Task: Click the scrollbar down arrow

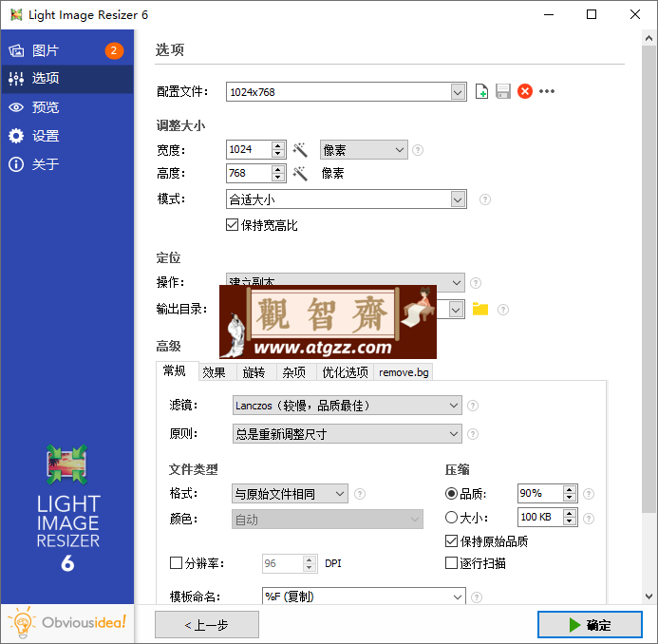Action: coord(649,597)
